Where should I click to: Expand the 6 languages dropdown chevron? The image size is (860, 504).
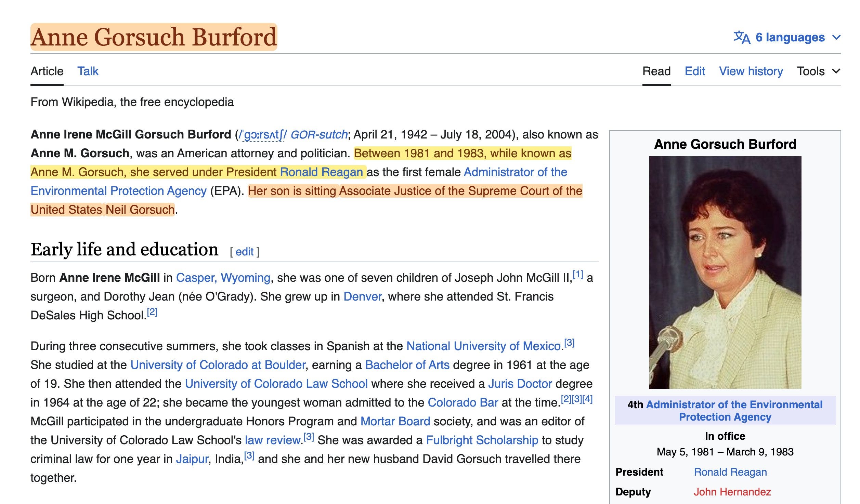point(836,37)
